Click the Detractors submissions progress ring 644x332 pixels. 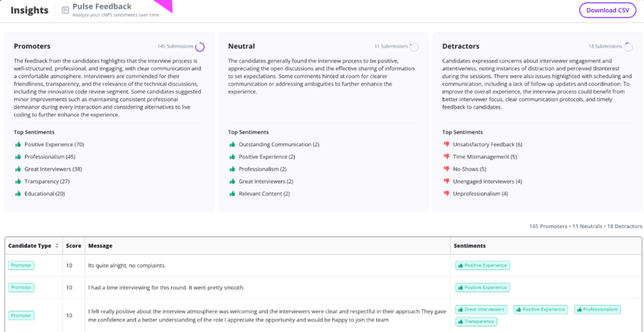coord(628,47)
